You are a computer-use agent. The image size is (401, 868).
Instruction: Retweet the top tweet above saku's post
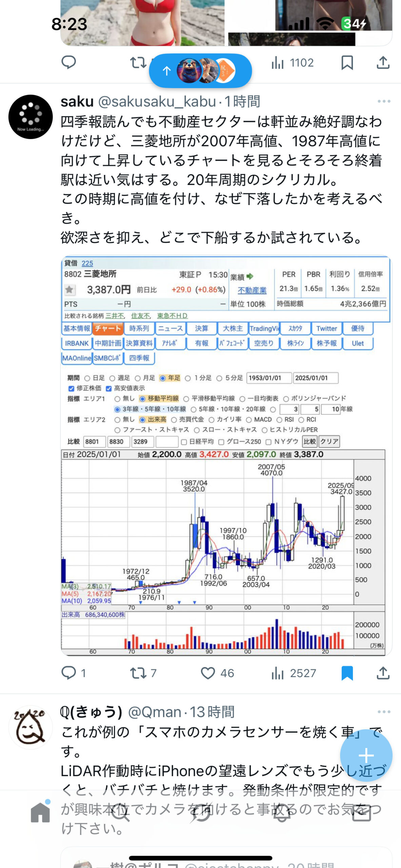click(x=138, y=62)
